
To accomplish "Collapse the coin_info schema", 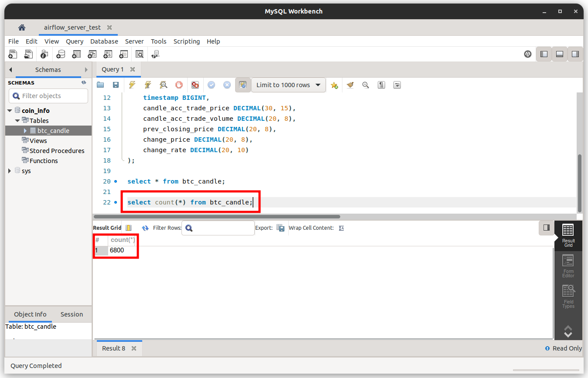I will pos(10,111).
